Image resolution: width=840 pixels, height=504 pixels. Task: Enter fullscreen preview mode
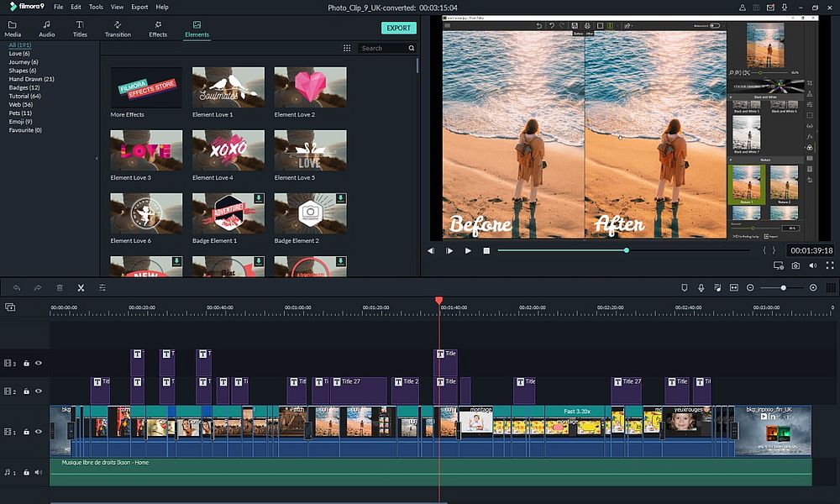830,265
